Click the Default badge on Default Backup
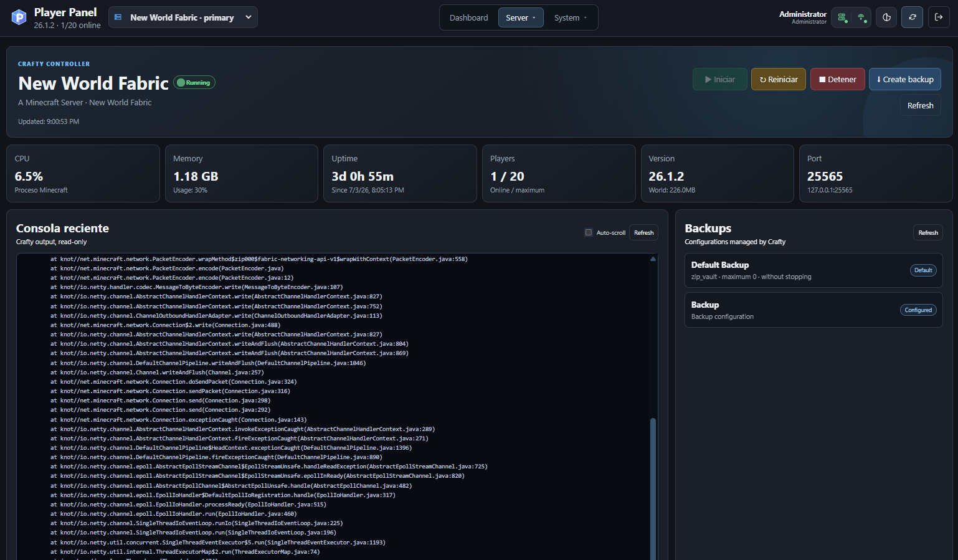Screen dimensions: 958x560 point(923,270)
